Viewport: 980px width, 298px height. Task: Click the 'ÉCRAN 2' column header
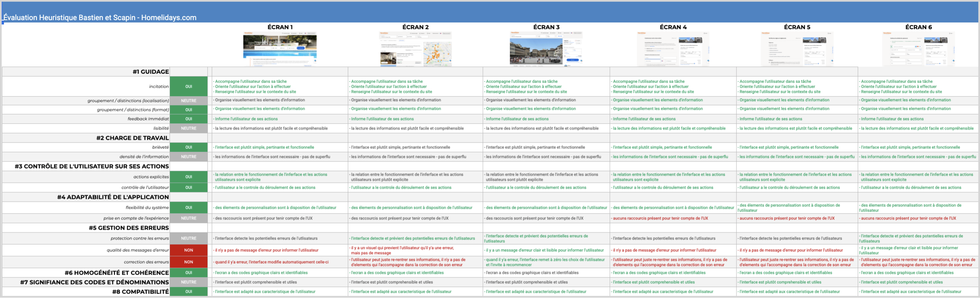point(415,27)
